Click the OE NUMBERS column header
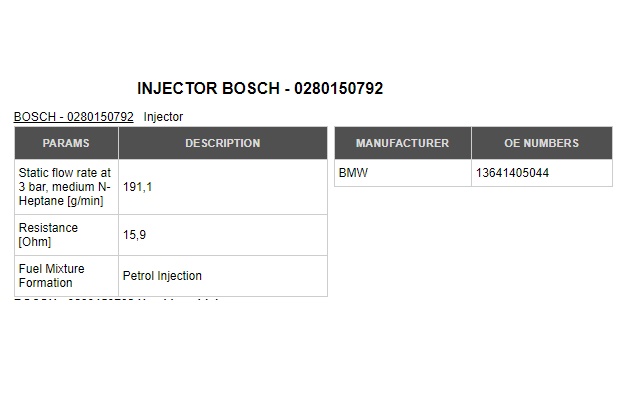 [x=542, y=143]
